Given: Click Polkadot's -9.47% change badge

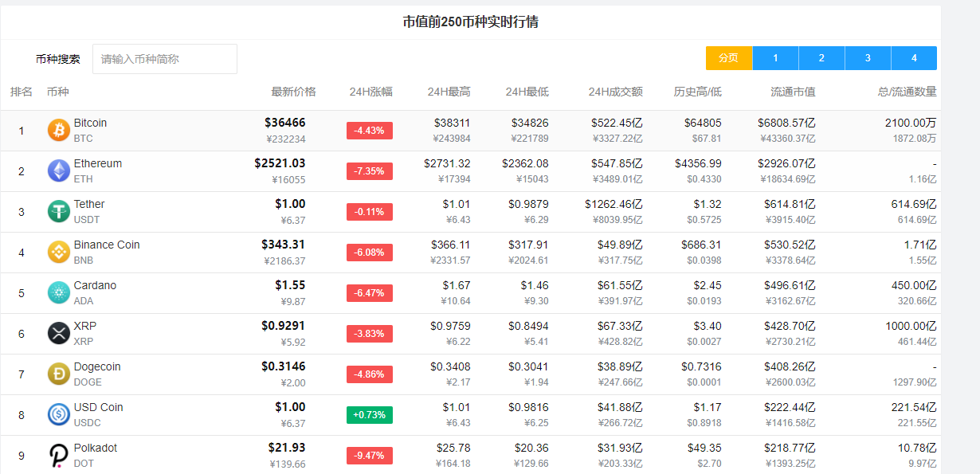Looking at the screenshot, I should pos(370,456).
